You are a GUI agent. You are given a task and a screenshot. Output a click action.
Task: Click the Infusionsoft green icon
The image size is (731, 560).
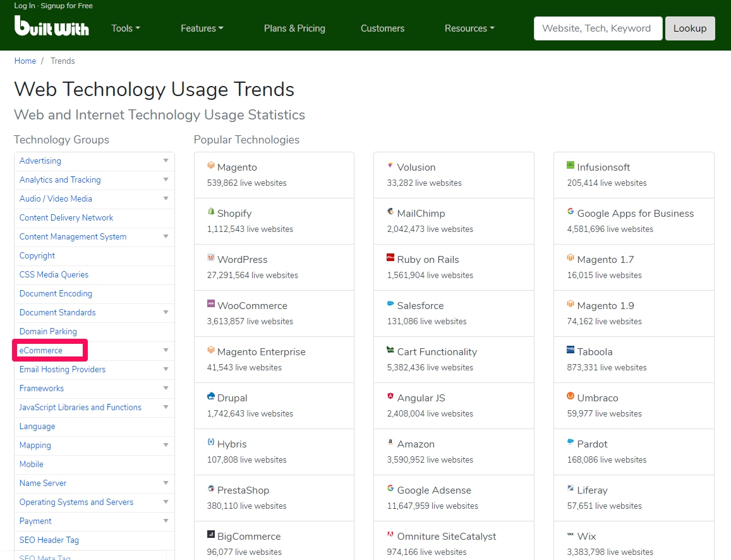tap(571, 166)
